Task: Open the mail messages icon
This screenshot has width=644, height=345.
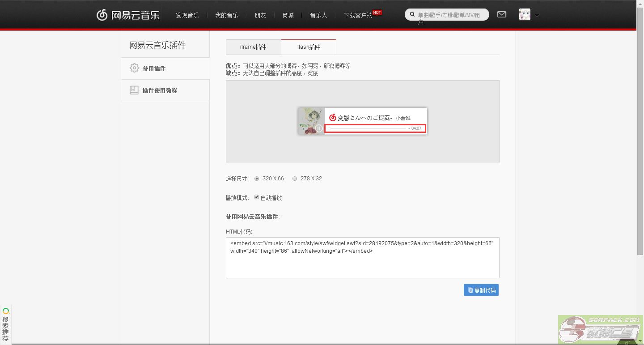Action: (502, 15)
